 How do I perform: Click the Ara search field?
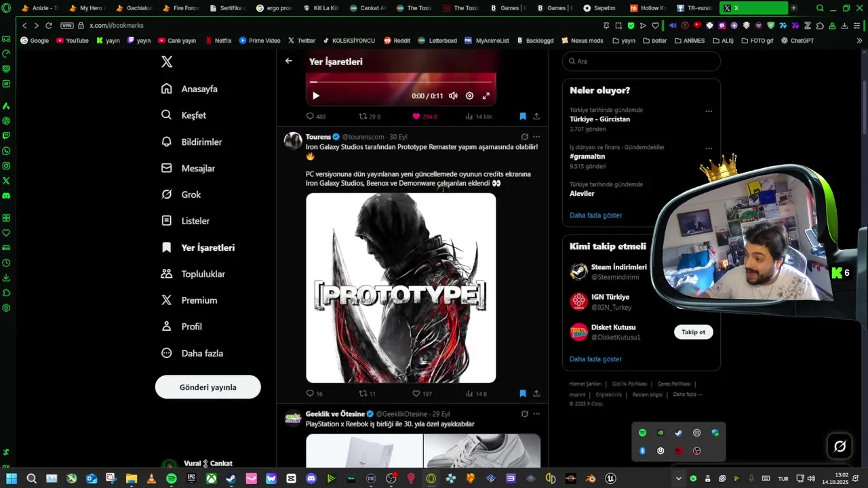point(642,61)
